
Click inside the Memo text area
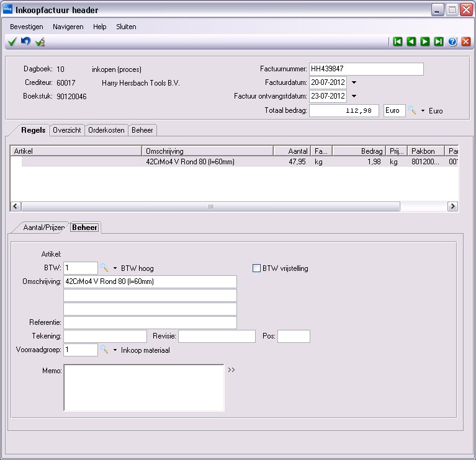coord(144,387)
